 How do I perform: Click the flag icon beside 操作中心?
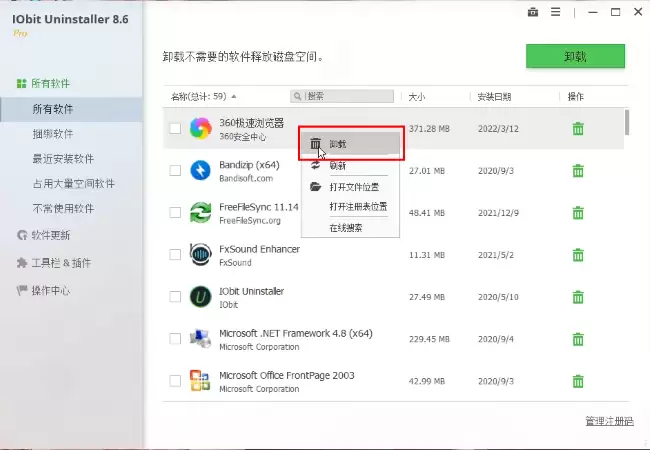(22, 290)
